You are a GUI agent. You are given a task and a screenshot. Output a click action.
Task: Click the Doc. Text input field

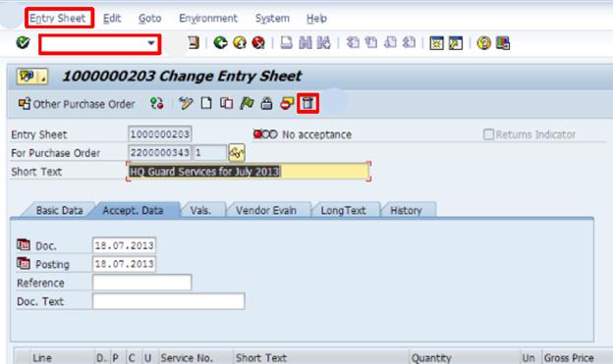click(x=169, y=301)
